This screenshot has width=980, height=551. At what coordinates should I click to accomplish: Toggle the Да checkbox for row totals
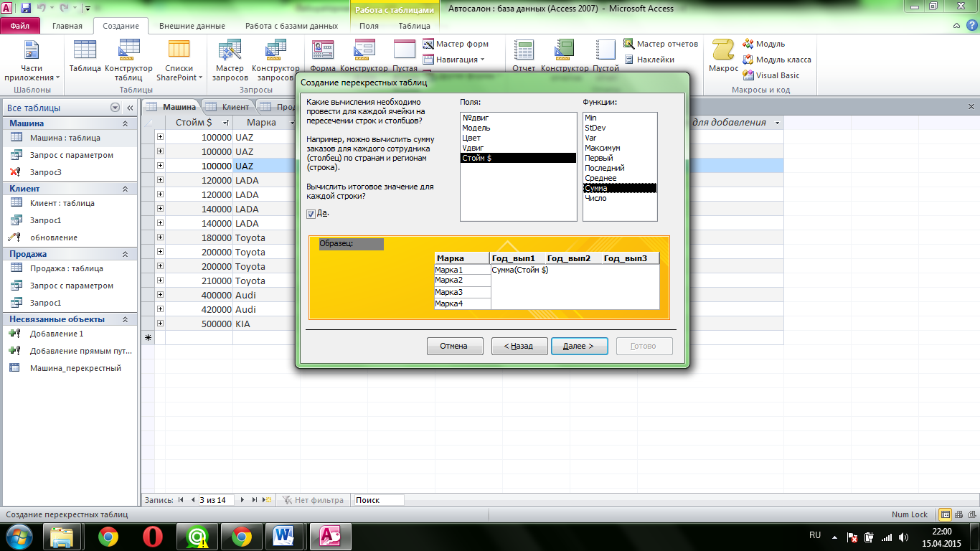pyautogui.click(x=311, y=214)
